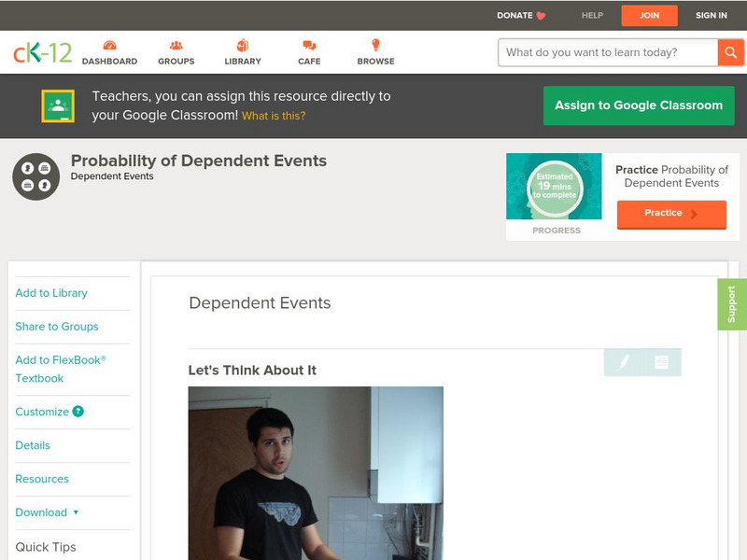This screenshot has width=747, height=560.
Task: Click the Quick Tips heading
Action: point(46,547)
